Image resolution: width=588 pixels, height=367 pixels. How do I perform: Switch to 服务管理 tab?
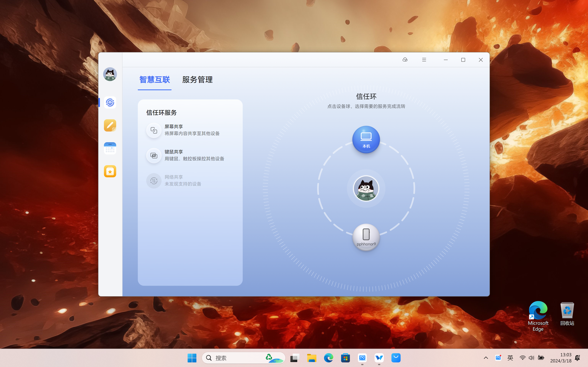pyautogui.click(x=197, y=80)
